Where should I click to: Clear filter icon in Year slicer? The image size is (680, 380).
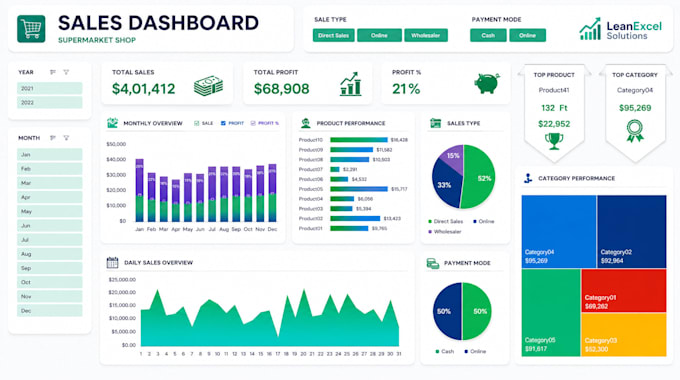click(x=66, y=72)
